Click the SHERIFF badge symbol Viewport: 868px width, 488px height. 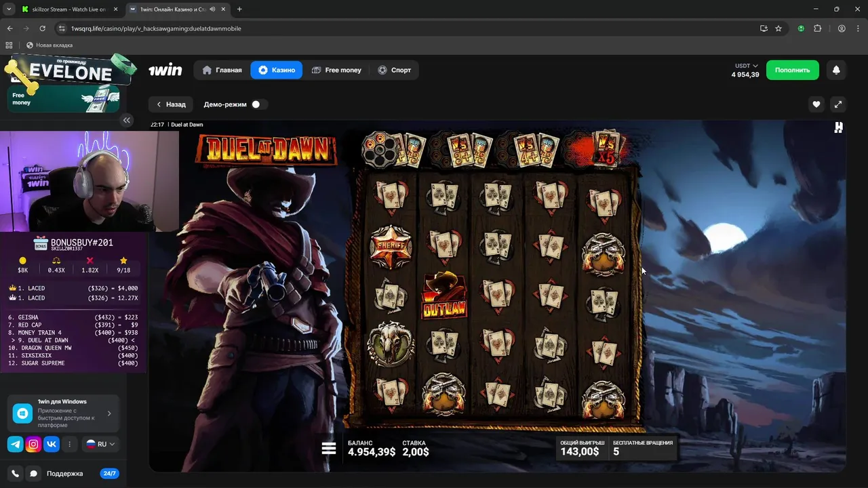click(x=391, y=246)
